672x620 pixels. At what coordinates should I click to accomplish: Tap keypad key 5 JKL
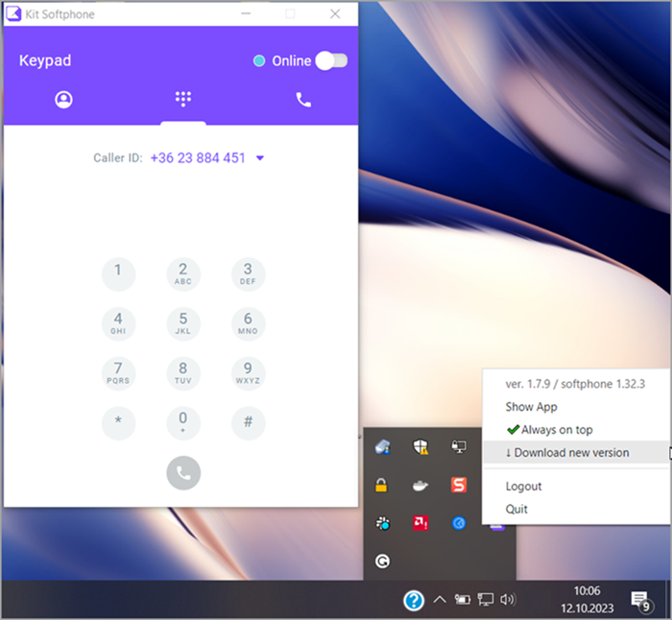tap(183, 324)
